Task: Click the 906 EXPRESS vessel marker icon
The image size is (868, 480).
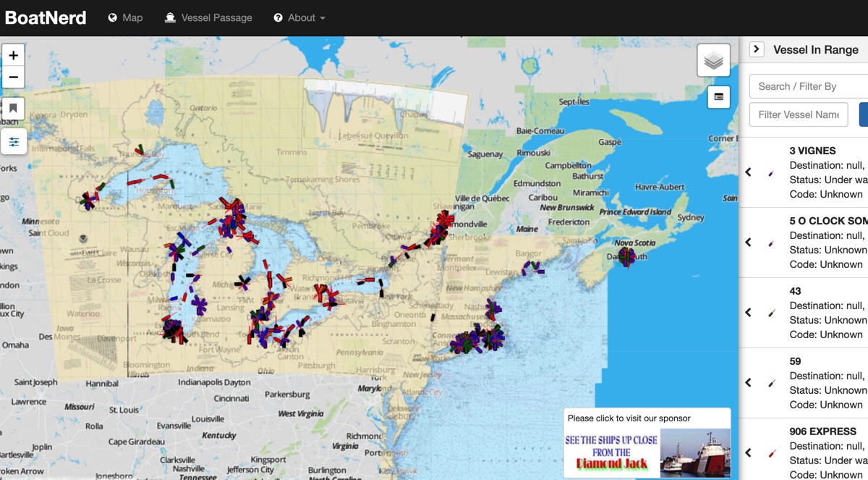Action: [x=772, y=453]
